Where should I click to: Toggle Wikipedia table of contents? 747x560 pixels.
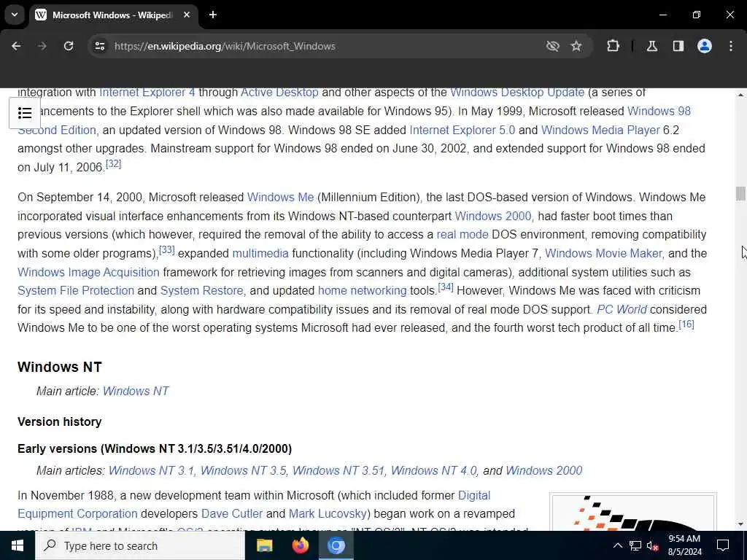[25, 113]
